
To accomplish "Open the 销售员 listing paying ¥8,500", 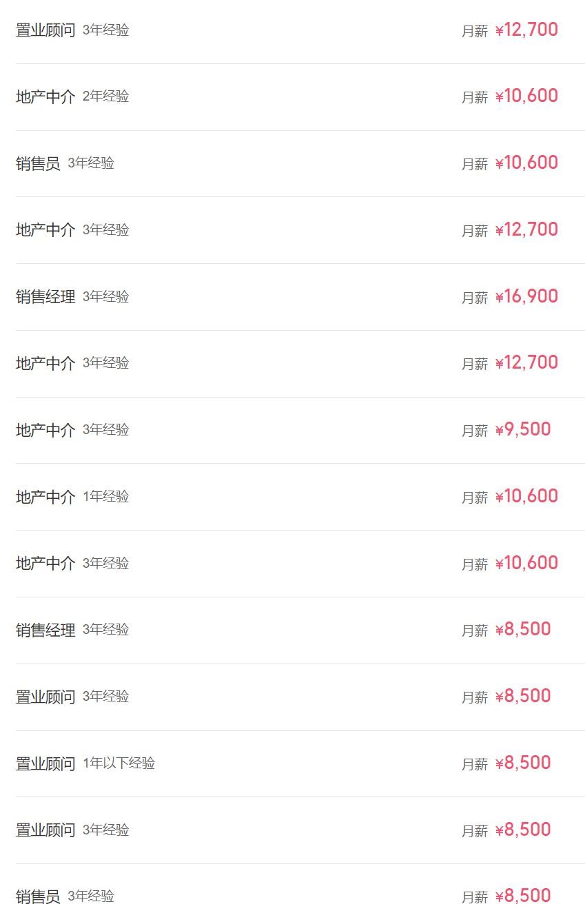I will pos(38,897).
